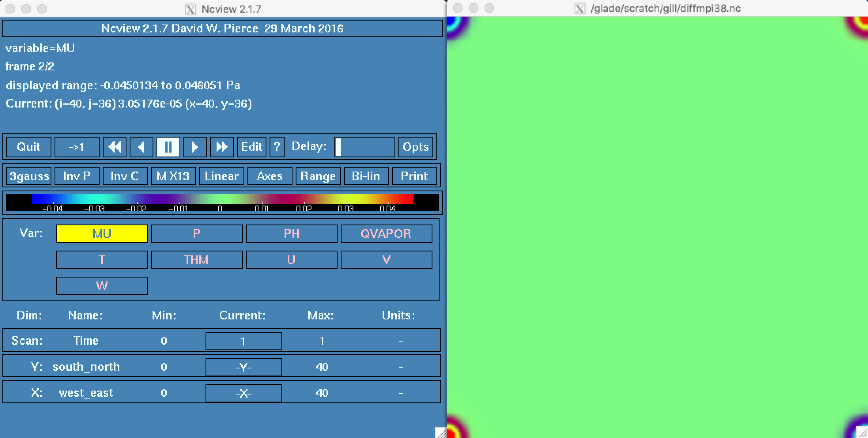Step forward one frame with right arrow
This screenshot has width=868, height=438.
(x=195, y=147)
